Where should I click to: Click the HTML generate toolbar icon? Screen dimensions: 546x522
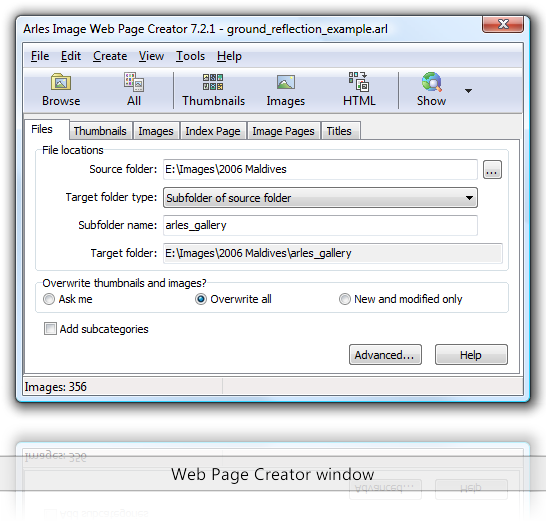[359, 90]
